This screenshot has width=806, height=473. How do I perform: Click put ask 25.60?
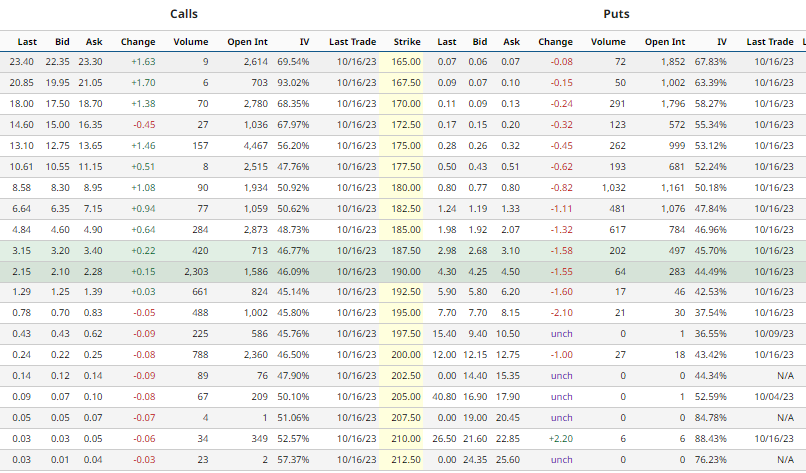coord(508,461)
